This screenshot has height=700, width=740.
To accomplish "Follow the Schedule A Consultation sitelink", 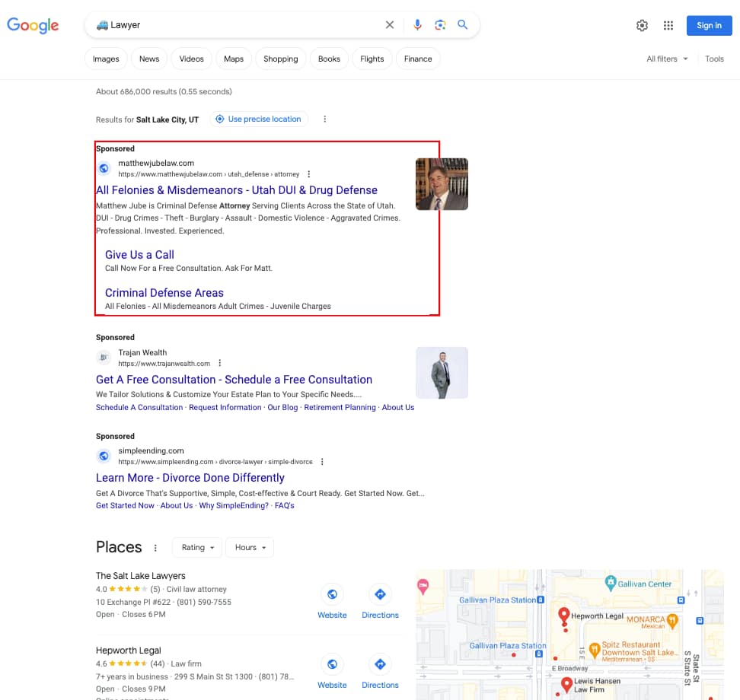I will [139, 408].
